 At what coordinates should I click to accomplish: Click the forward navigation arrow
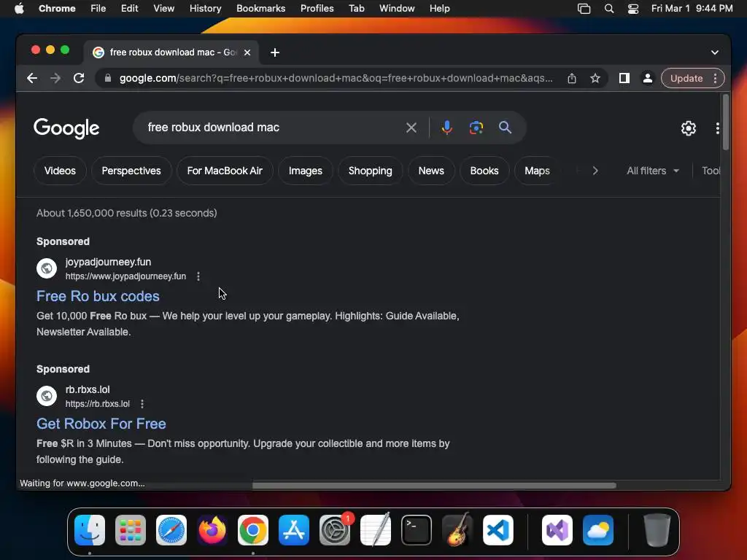[55, 78]
